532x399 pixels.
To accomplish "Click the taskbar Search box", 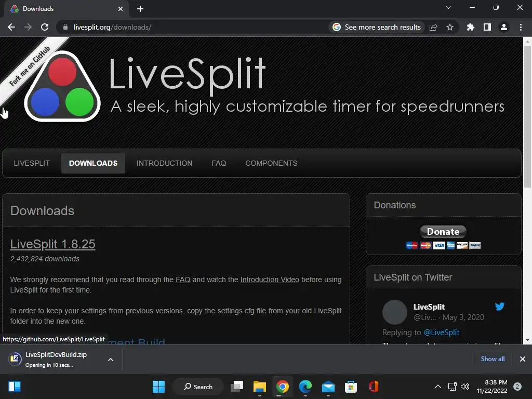I will (198, 387).
